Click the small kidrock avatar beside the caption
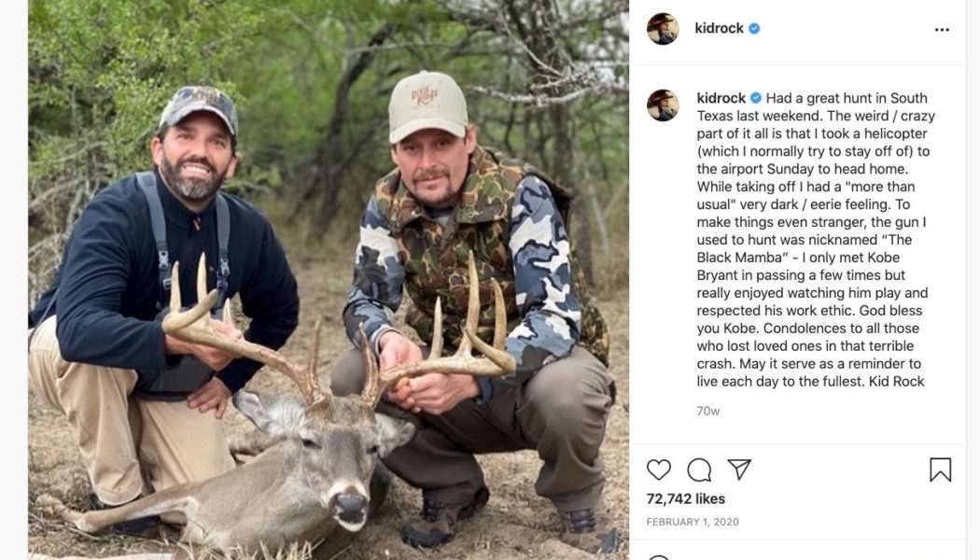 point(664,106)
